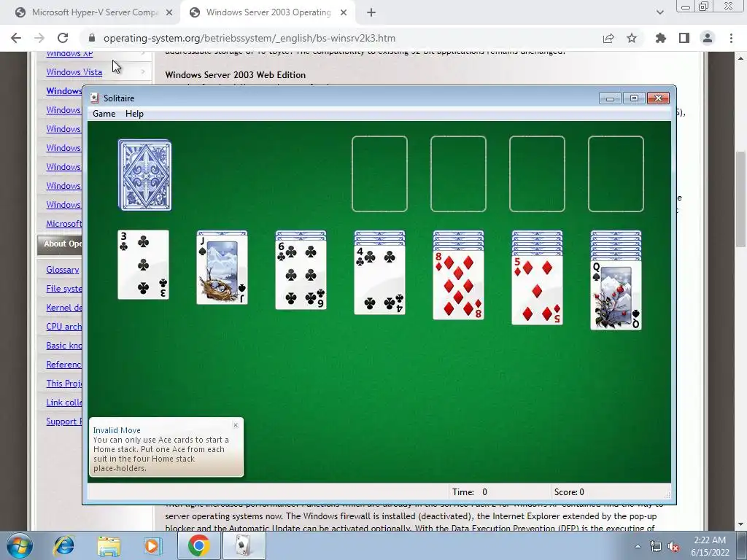Go forward in Chrome
Viewport: 747px width, 560px height.
click(39, 38)
